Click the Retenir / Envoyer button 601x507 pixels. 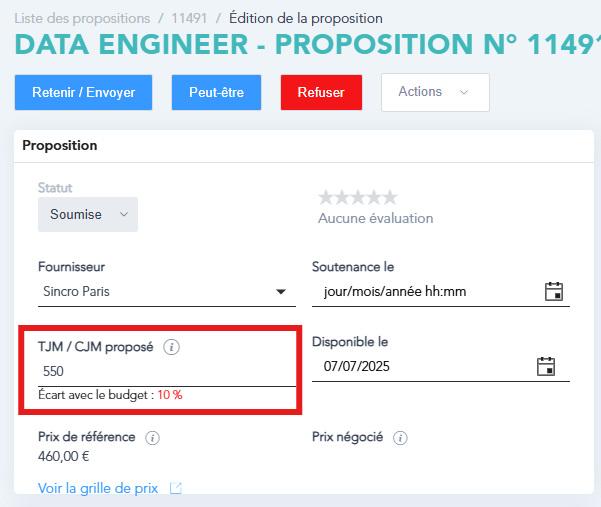coord(83,92)
